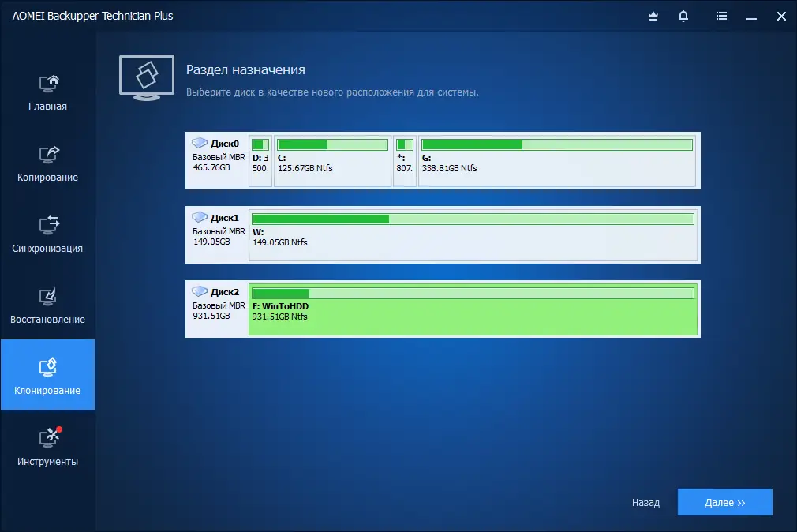
Task: Click the 149.05GB size under Диск1
Action: 211,242
